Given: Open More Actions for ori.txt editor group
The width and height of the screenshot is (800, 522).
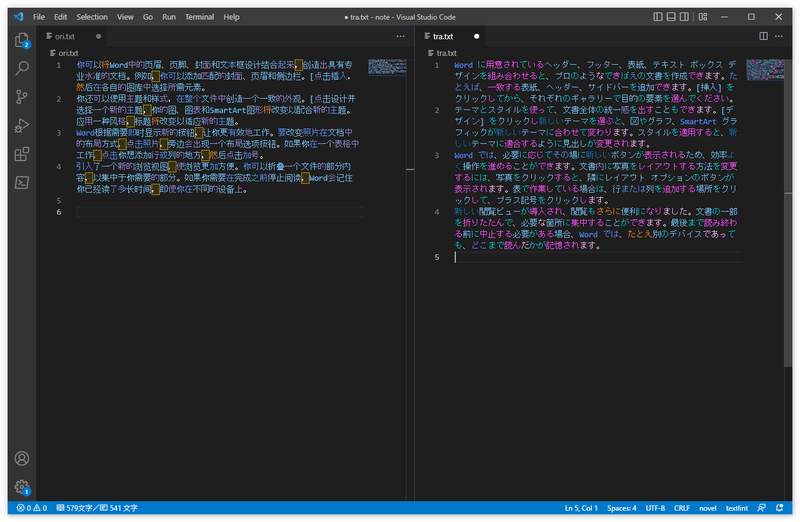Looking at the screenshot, I should [x=401, y=36].
